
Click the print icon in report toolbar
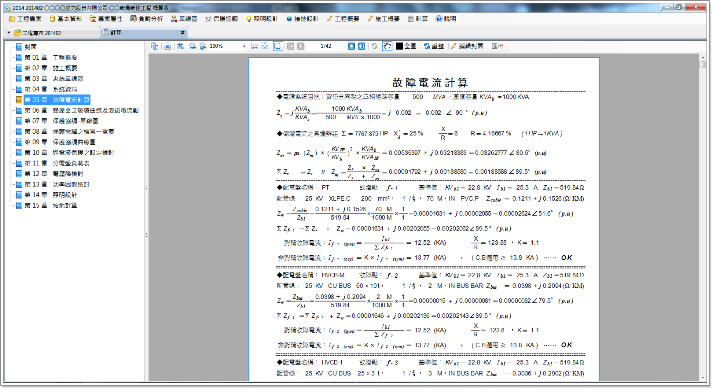167,46
